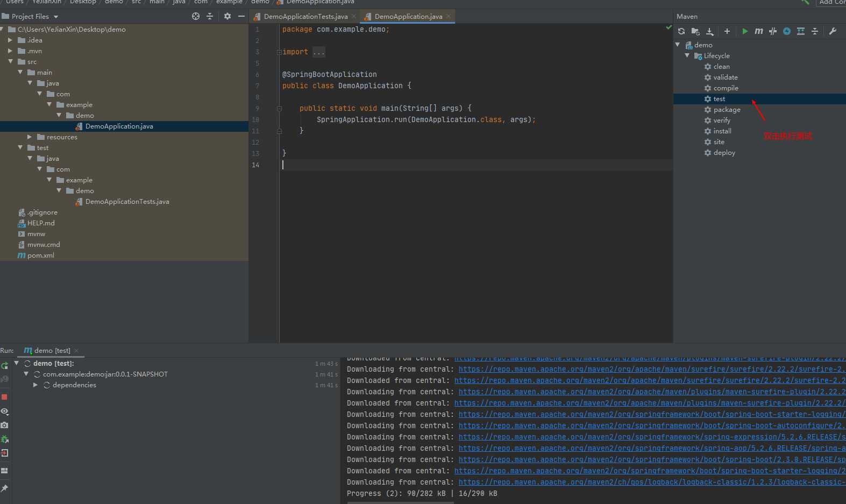
Task: Open surefire-2. link on Downloading line
Action: 652,370
